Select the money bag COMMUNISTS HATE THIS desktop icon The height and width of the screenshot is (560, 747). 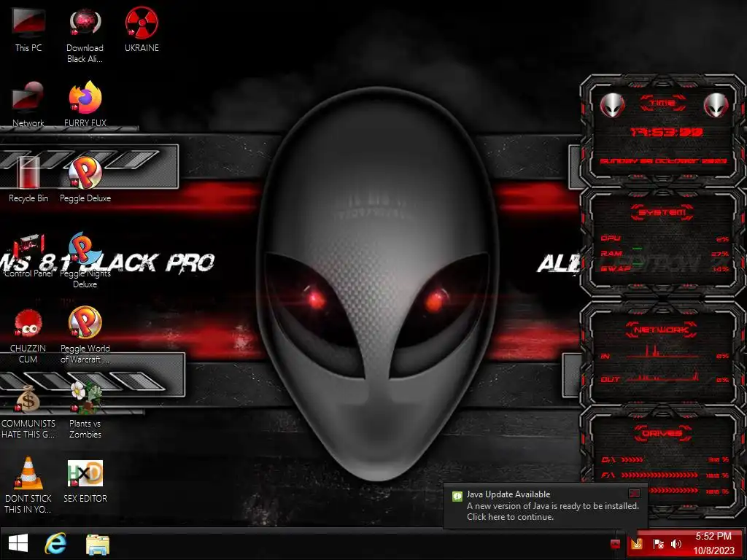pyautogui.click(x=28, y=399)
